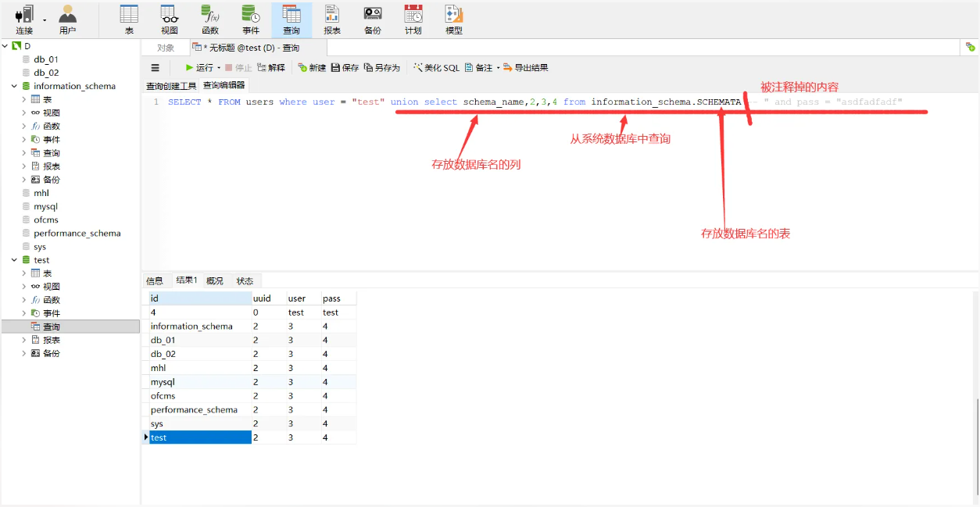Image resolution: width=980 pixels, height=507 pixels.
Task: Click the 事件 (Event) toolbar icon
Action: 251,20
